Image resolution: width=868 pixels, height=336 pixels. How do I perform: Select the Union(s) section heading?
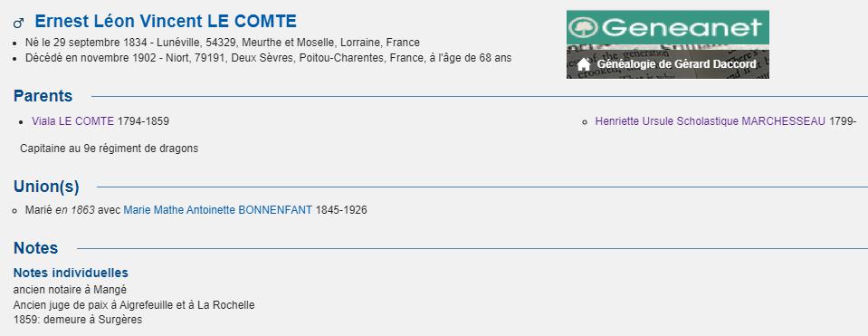46,187
